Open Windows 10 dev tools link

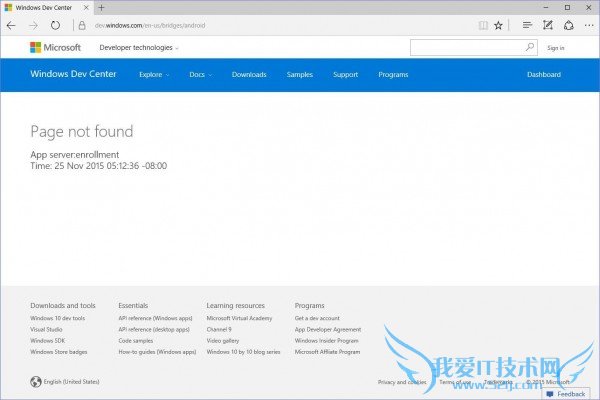pyautogui.click(x=57, y=318)
